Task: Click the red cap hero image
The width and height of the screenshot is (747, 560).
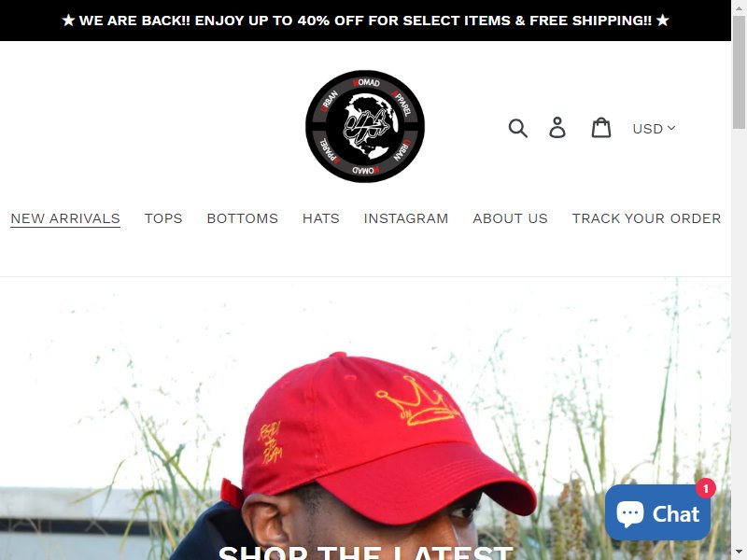Action: pos(365,419)
